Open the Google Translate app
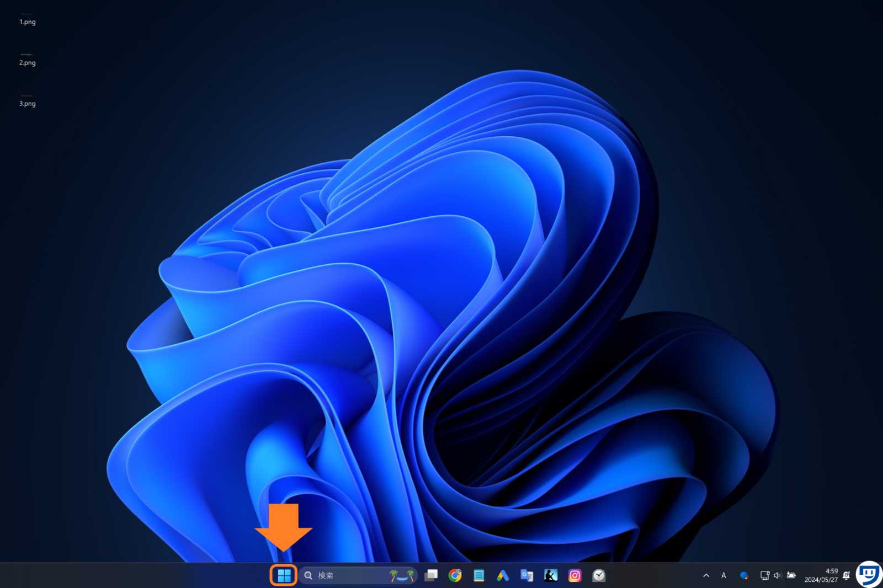Screen dimensions: 883x588 coord(525,575)
